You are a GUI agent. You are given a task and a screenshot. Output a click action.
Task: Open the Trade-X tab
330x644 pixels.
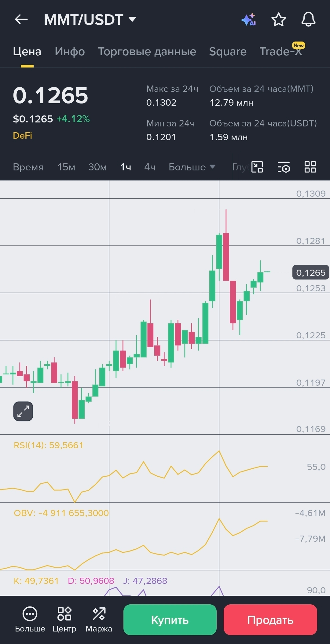[x=281, y=52]
